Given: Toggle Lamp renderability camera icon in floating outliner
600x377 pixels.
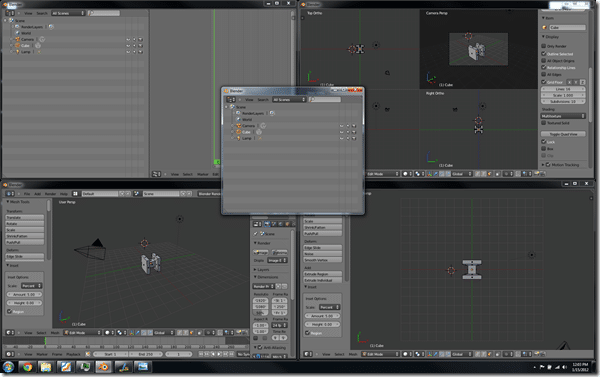Looking at the screenshot, I should 354,138.
